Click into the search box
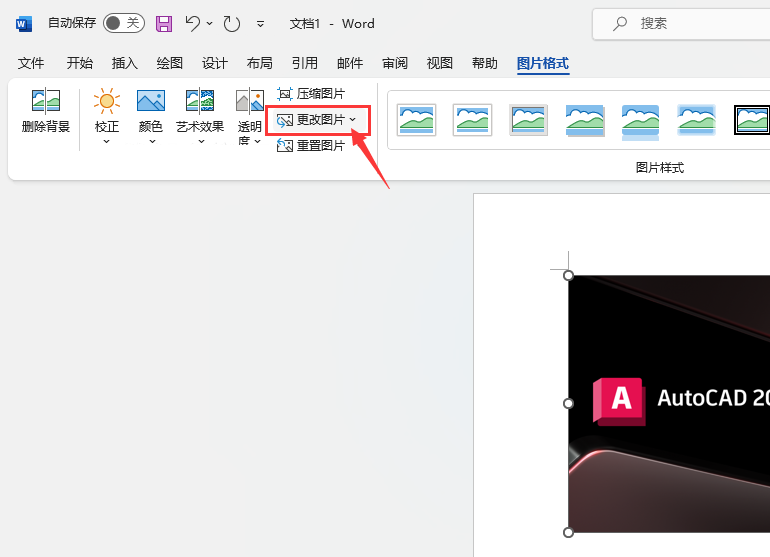Viewport: 770px width, 557px height. 683,23
